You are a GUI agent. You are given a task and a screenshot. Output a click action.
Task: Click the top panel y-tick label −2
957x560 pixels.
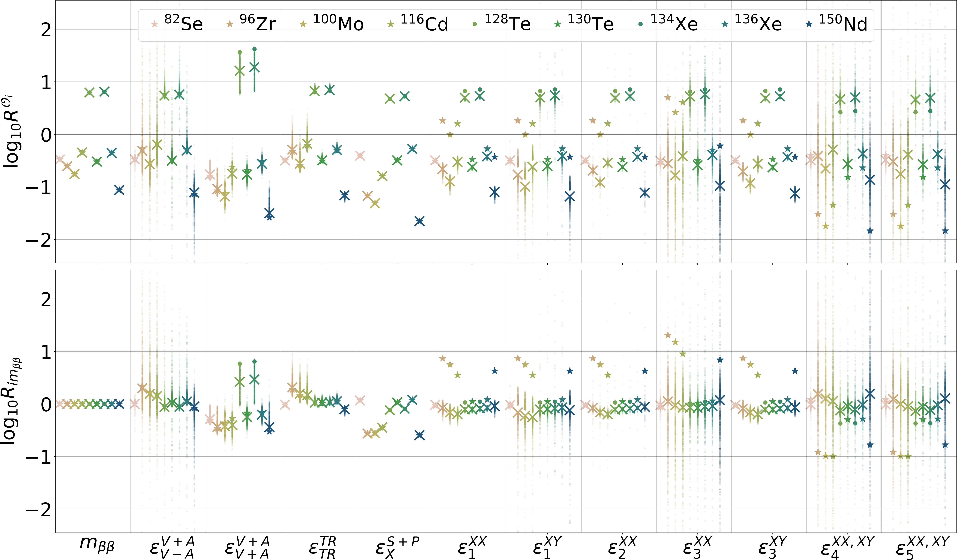38,240
